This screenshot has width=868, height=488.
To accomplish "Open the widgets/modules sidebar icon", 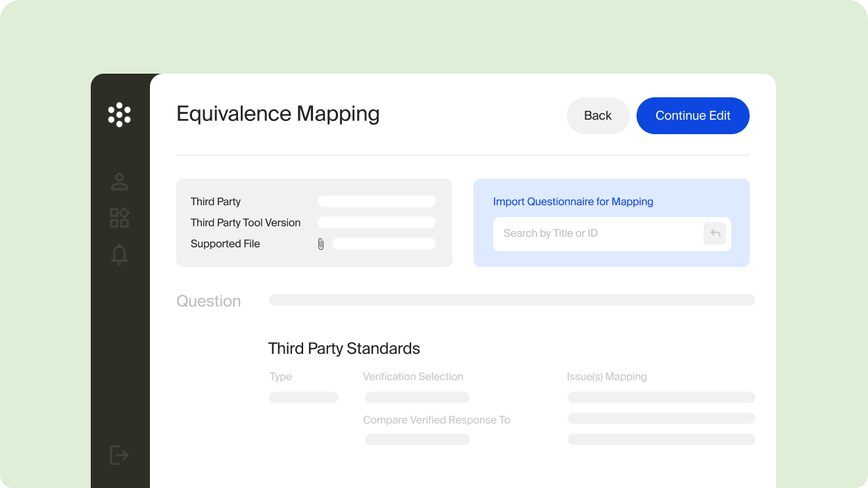I will [119, 218].
